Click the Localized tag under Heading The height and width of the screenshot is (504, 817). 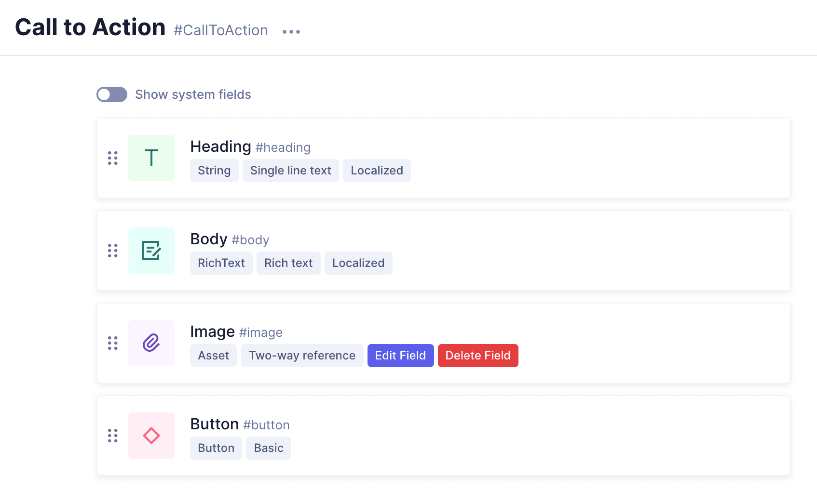click(x=377, y=171)
